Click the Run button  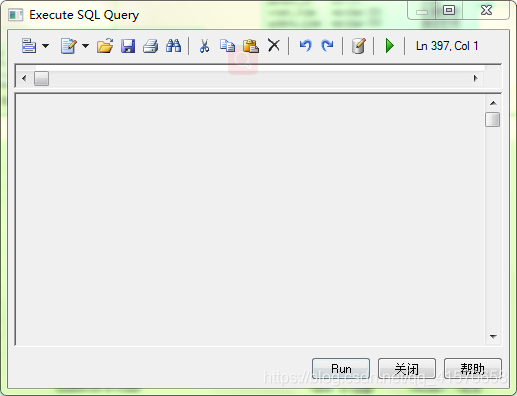coord(341,368)
